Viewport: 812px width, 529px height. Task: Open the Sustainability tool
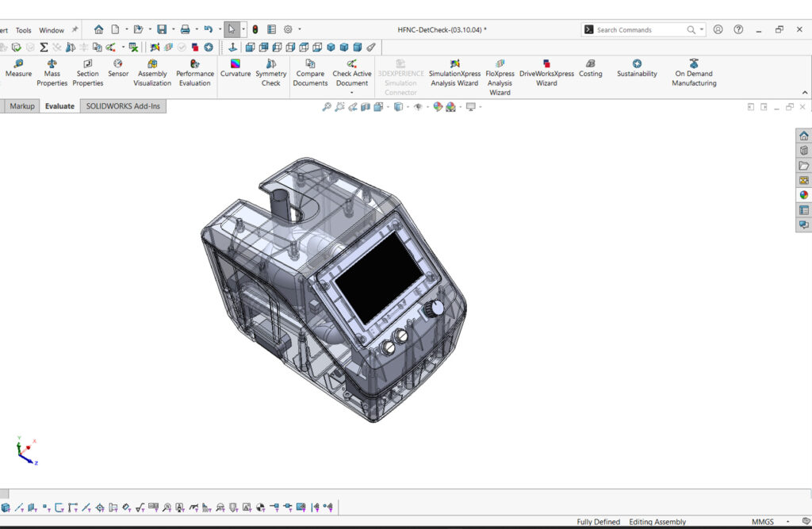pyautogui.click(x=637, y=68)
